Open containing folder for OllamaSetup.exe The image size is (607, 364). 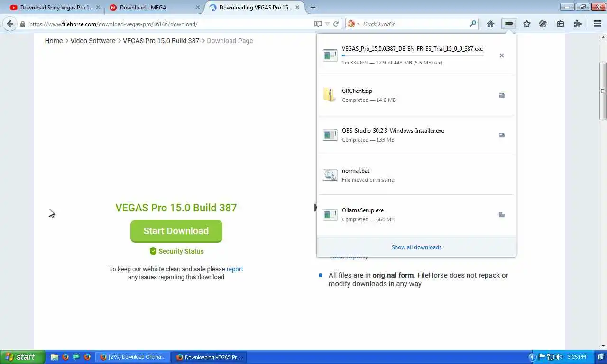502,215
